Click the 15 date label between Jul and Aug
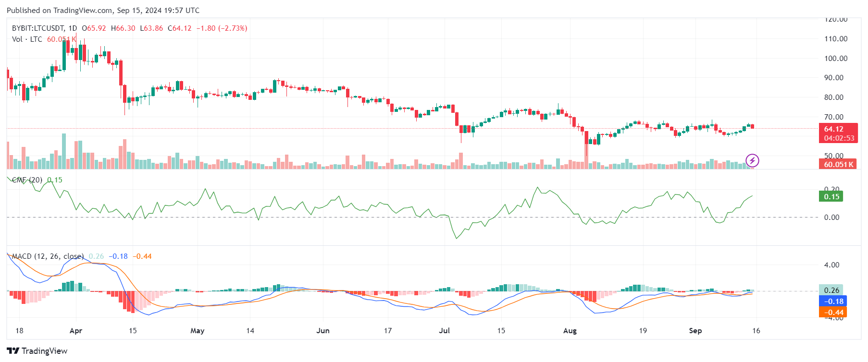 (501, 331)
